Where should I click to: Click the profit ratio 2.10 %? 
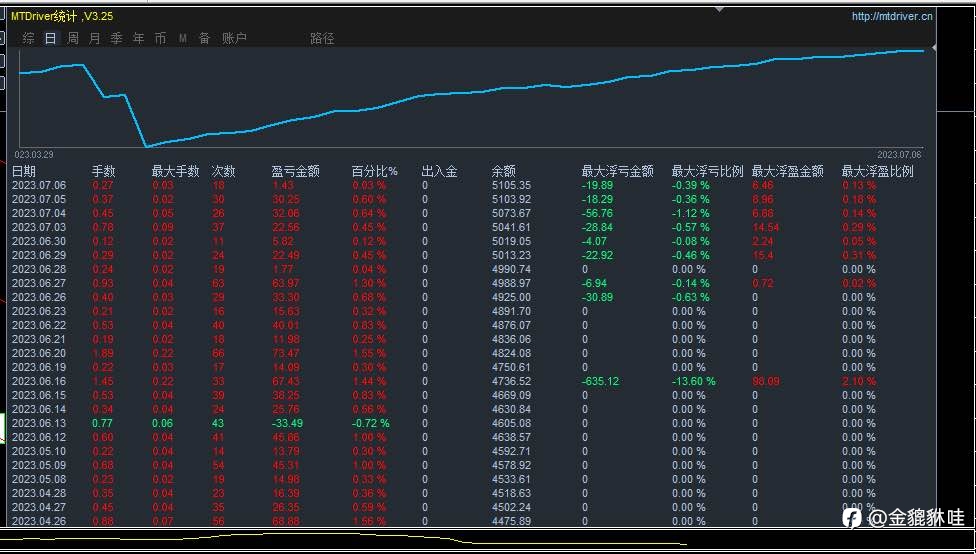click(859, 381)
